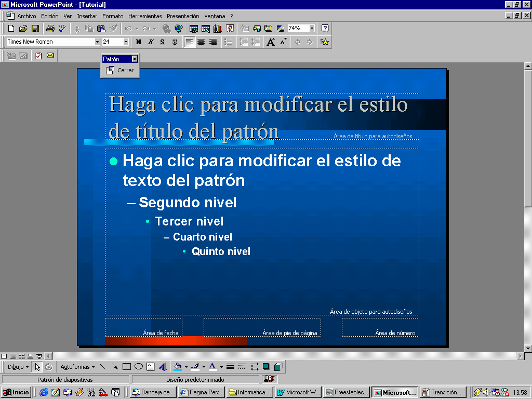The width and height of the screenshot is (532, 399).
Task: Open the font size dropdown showing 24
Action: coord(126,42)
